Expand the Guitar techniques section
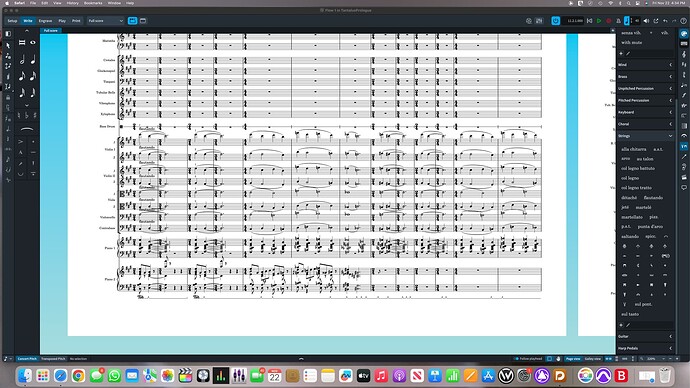This screenshot has width=690, height=388. click(646, 337)
